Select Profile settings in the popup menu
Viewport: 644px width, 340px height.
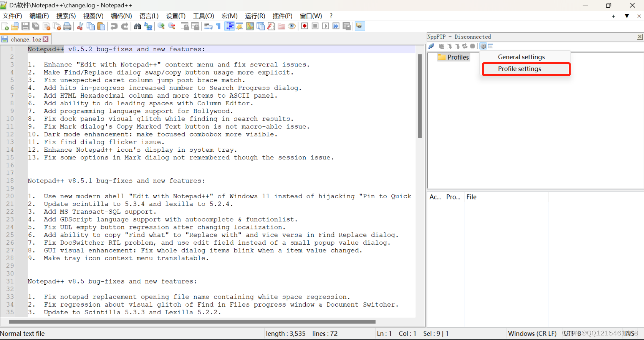(526, 69)
